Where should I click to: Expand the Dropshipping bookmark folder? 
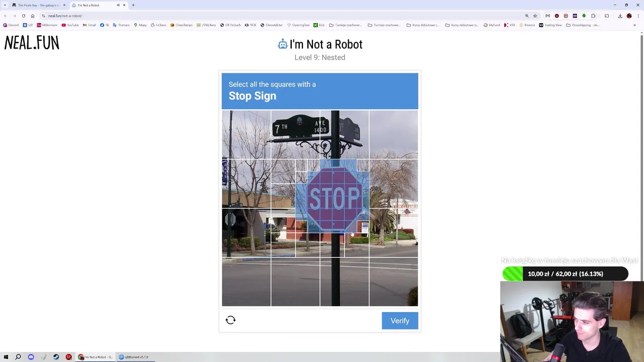pos(583,25)
